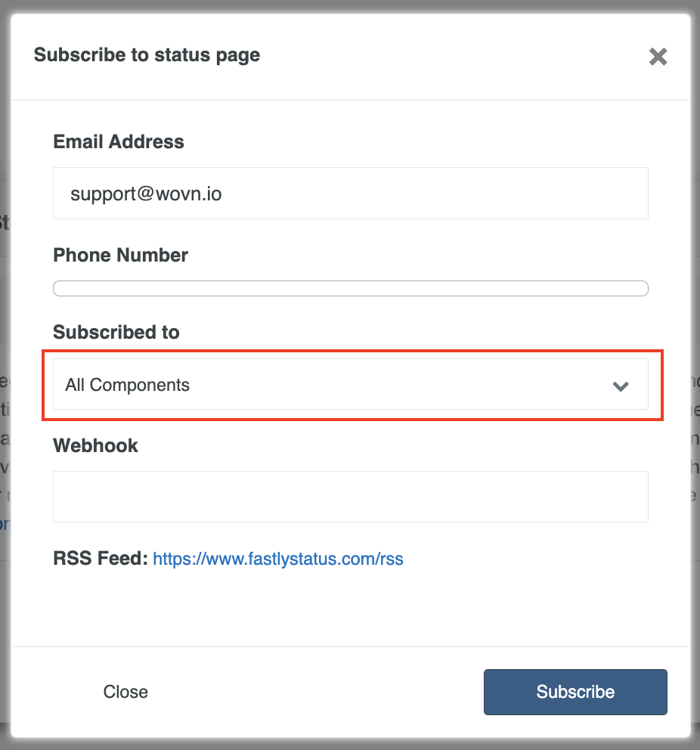
Task: Click the Subscribed to label
Action: pos(116,332)
